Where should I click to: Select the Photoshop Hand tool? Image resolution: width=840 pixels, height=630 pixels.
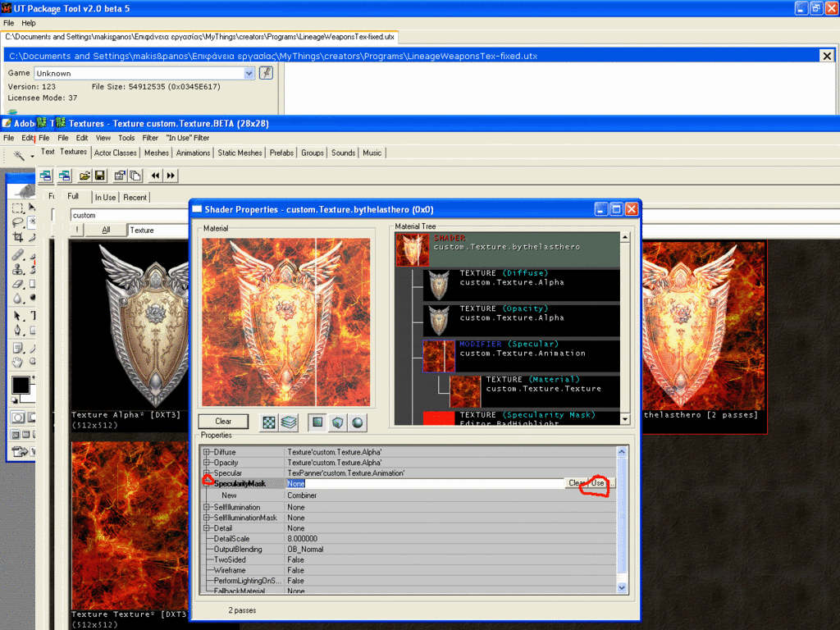click(x=18, y=362)
